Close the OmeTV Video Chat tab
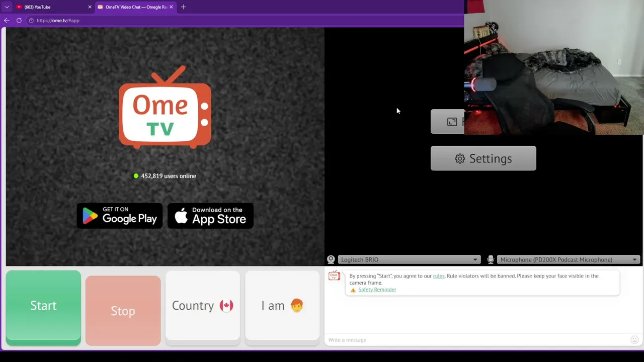Viewport: 644px width, 362px height. click(171, 7)
